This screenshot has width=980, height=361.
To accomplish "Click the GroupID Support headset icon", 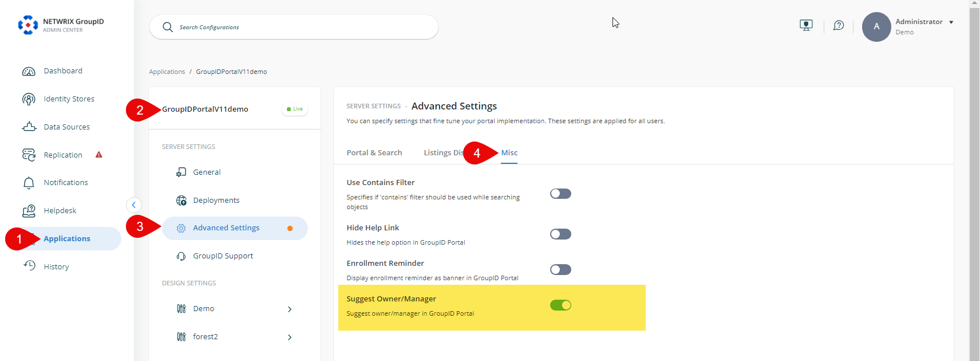I will (181, 256).
